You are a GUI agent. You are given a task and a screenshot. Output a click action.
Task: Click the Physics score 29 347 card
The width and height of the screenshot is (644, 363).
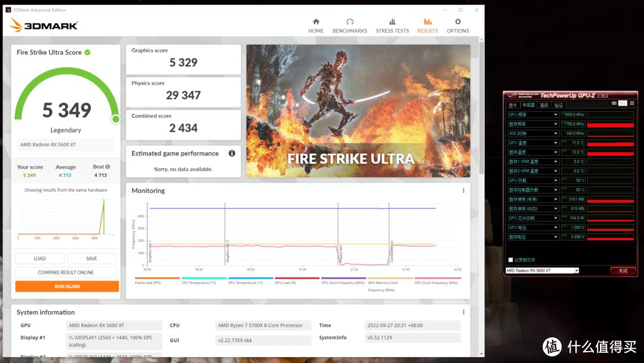pyautogui.click(x=183, y=92)
